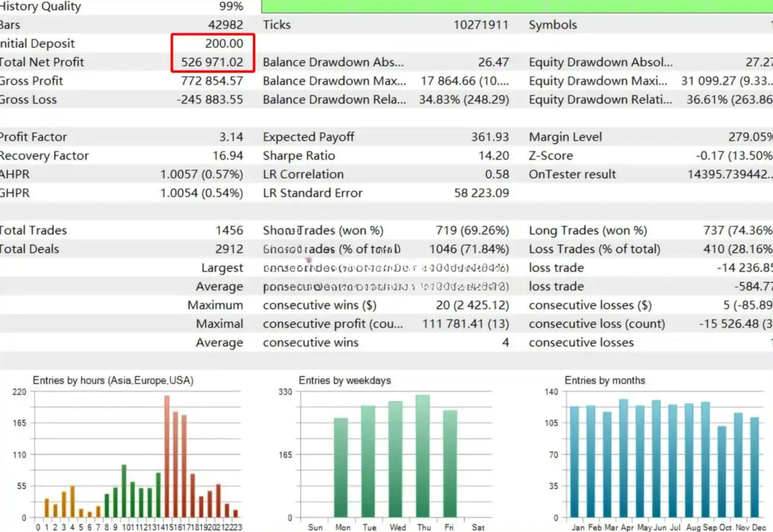Click the tallest red bar at hour 15
This screenshot has width=773, height=532.
point(167,457)
